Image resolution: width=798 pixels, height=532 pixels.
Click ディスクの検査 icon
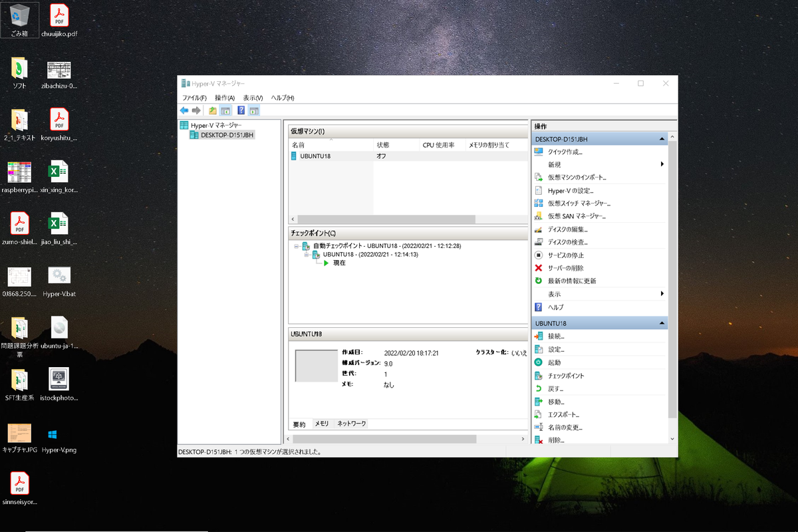click(539, 242)
